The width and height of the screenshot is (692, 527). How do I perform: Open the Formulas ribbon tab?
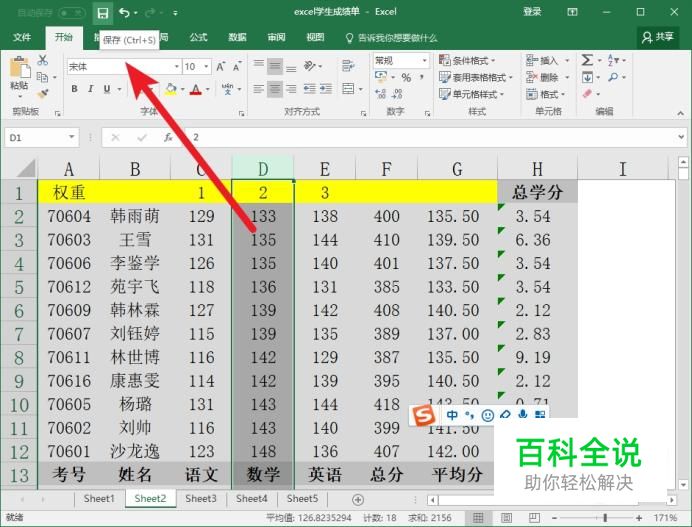pos(199,38)
